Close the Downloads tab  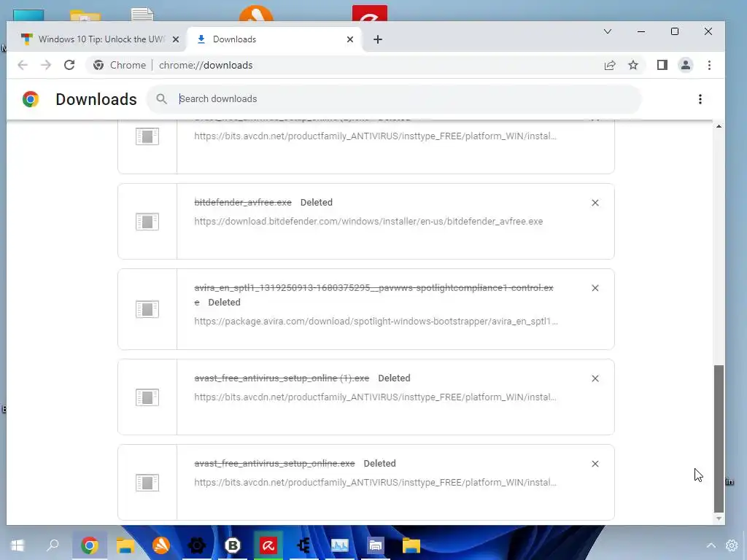tap(350, 39)
